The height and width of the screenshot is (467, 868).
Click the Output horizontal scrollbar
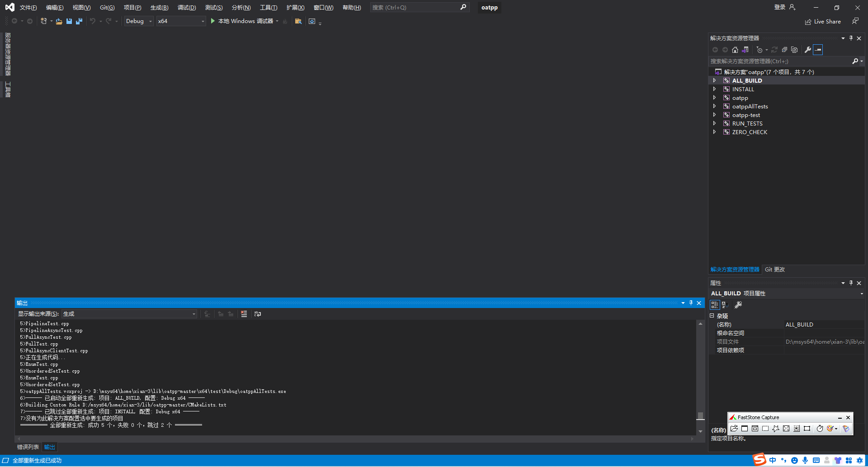click(x=355, y=439)
